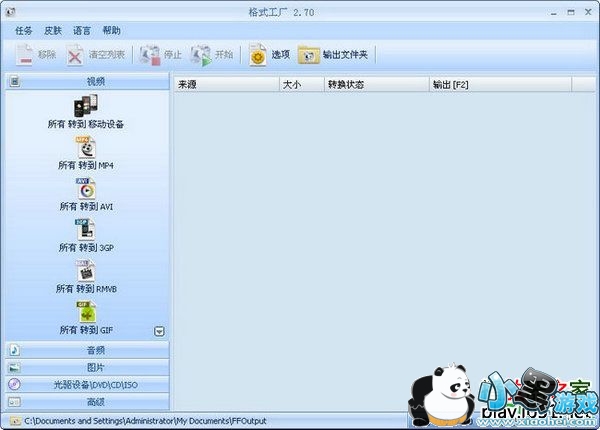Click the disc icon of ROM Device section
This screenshot has height=430, width=600.
point(15,384)
